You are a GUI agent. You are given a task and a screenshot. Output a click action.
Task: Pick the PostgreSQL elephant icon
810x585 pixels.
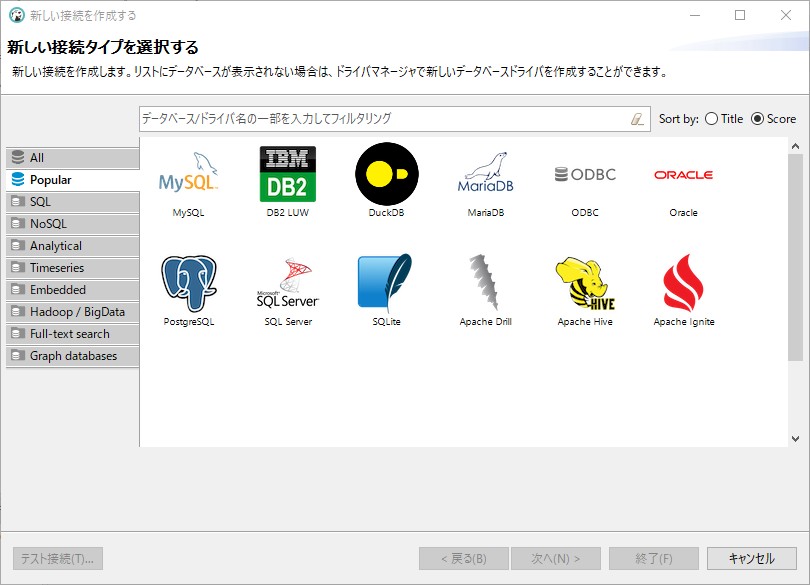189,283
